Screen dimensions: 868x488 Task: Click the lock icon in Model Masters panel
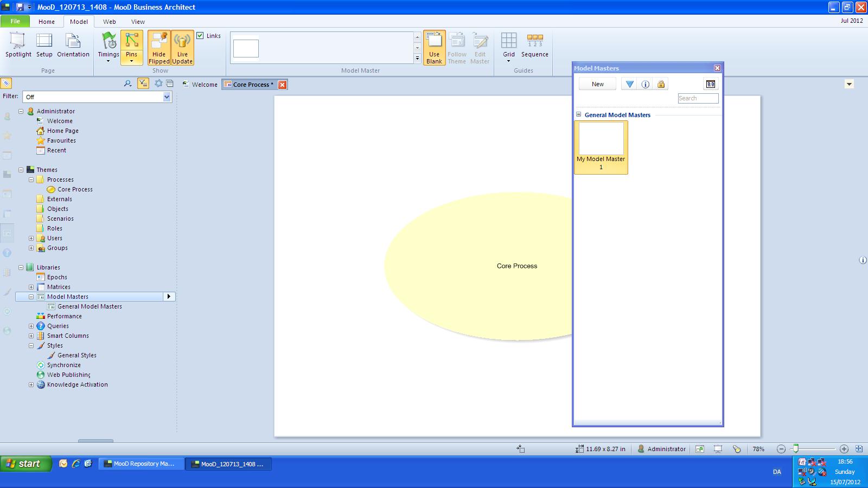tap(661, 84)
